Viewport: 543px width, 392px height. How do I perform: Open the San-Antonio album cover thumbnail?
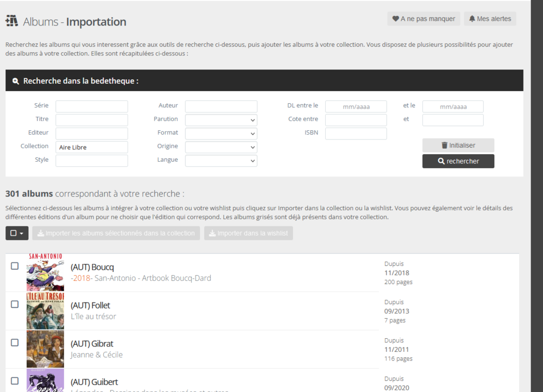(x=46, y=272)
